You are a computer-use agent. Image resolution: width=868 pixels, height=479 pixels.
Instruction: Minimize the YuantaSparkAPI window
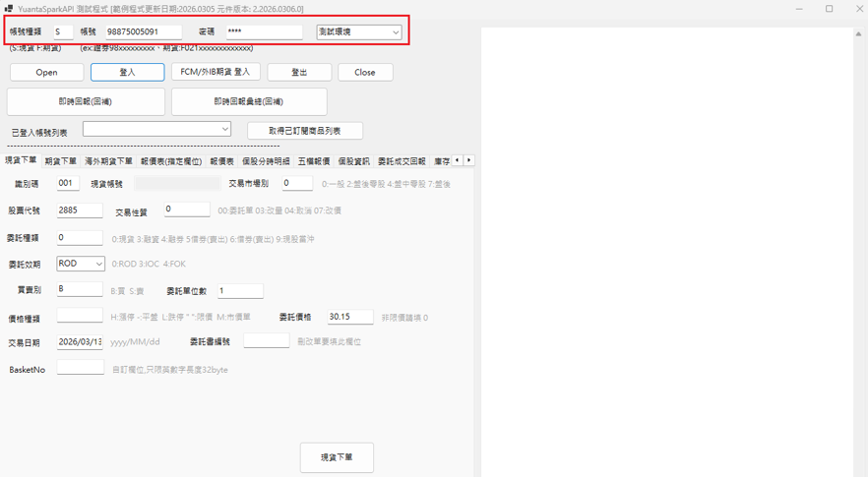point(800,9)
